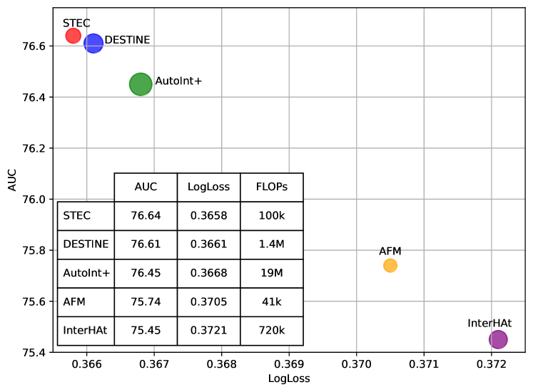Image resolution: width=533 pixels, height=392 pixels.
Task: Select the 0.370 x-axis tick label
Action: 357,363
